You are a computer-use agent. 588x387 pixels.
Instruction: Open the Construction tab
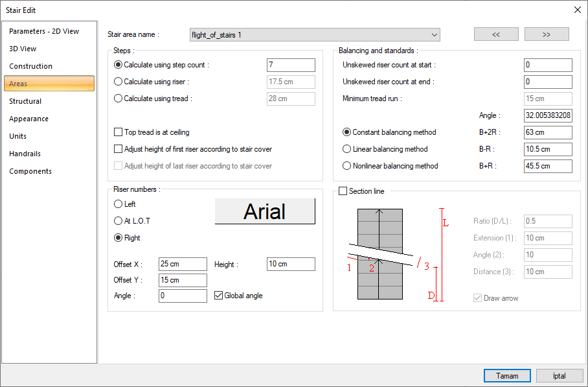[30, 66]
